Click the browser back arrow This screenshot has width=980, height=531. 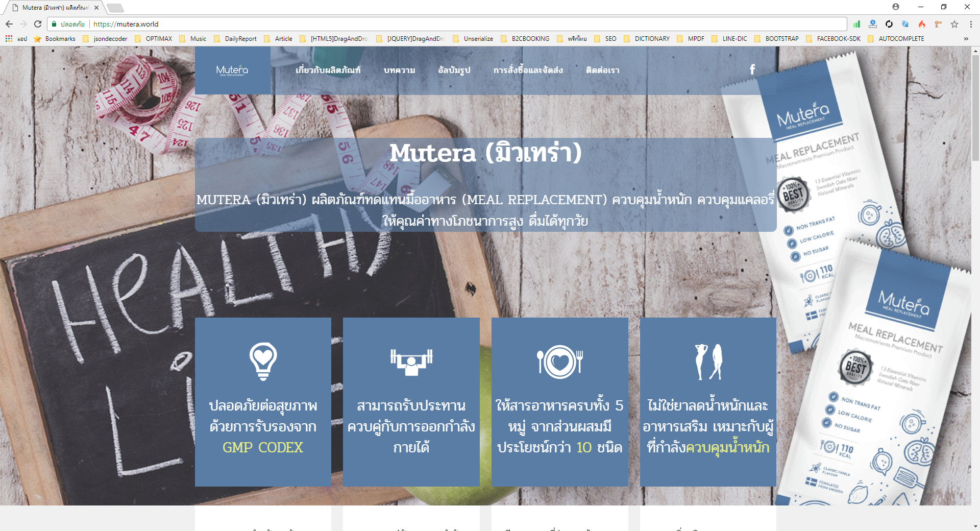click(x=9, y=24)
